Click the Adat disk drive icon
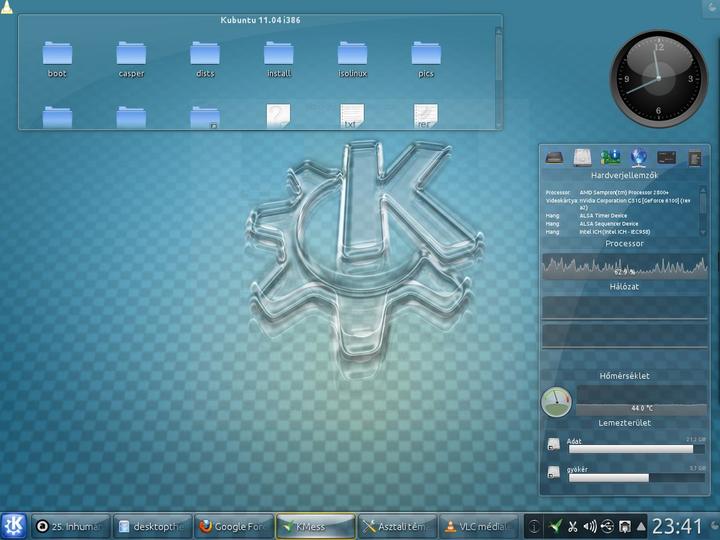This screenshot has width=720, height=540. coord(554,444)
